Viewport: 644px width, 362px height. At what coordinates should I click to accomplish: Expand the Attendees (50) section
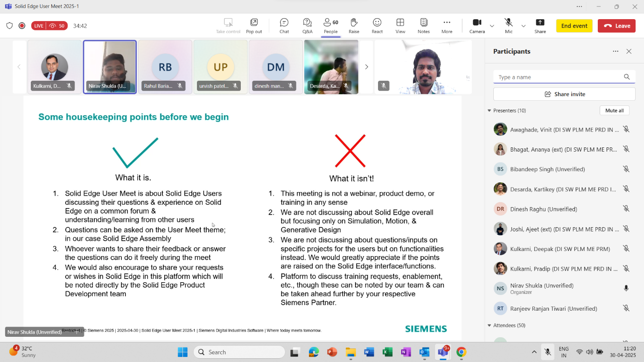(489, 325)
